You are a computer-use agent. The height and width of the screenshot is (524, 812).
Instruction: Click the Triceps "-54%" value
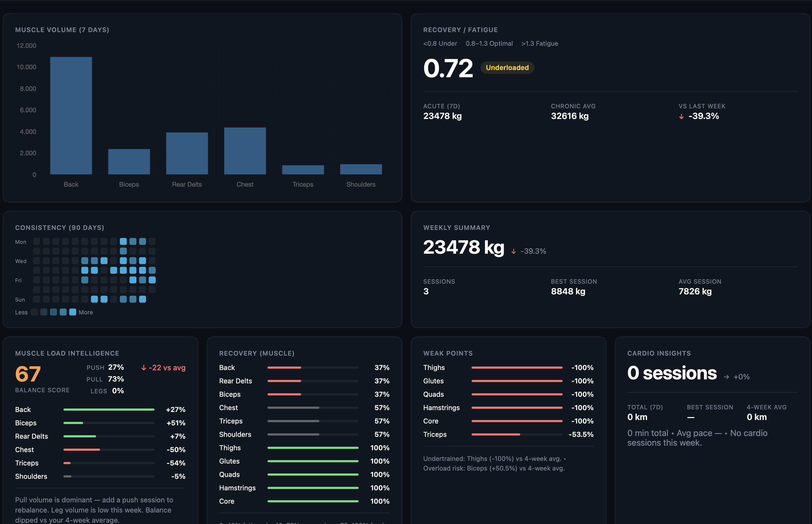click(x=176, y=463)
